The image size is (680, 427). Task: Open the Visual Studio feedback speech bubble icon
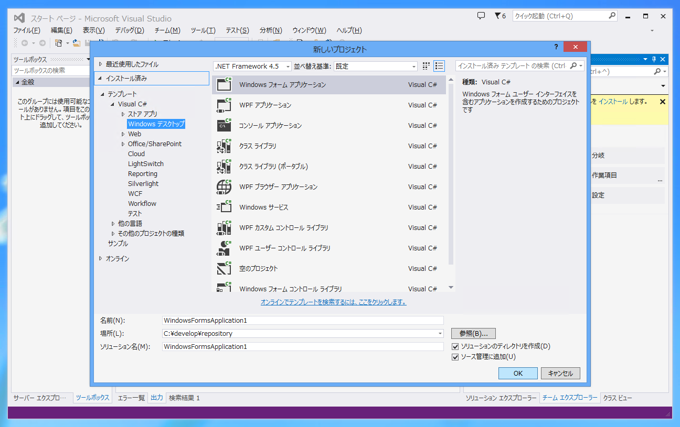[481, 16]
